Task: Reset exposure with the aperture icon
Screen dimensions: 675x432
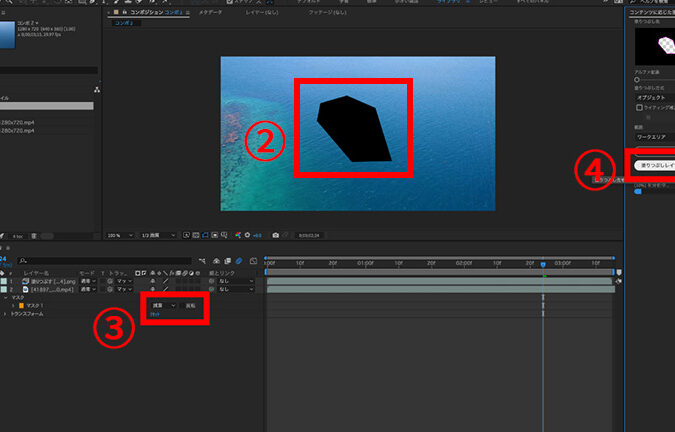Action: tap(248, 235)
